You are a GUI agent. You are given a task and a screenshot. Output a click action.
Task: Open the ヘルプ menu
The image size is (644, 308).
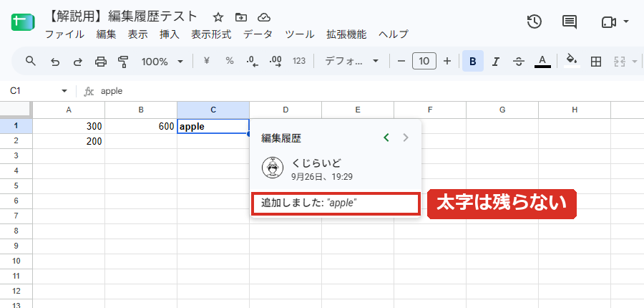point(394,34)
